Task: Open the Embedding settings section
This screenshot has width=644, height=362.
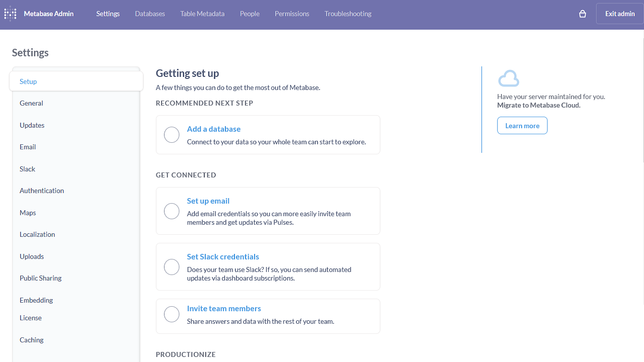Action: click(x=36, y=300)
